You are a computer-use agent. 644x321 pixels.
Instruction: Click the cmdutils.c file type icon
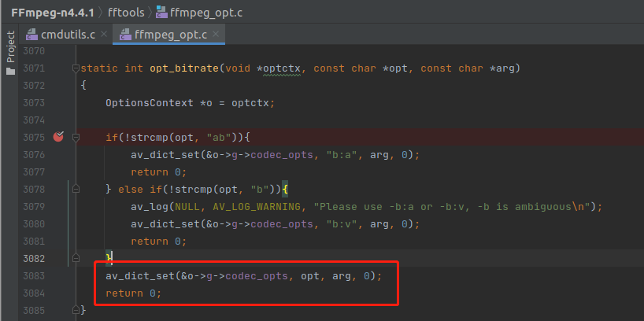click(x=32, y=34)
